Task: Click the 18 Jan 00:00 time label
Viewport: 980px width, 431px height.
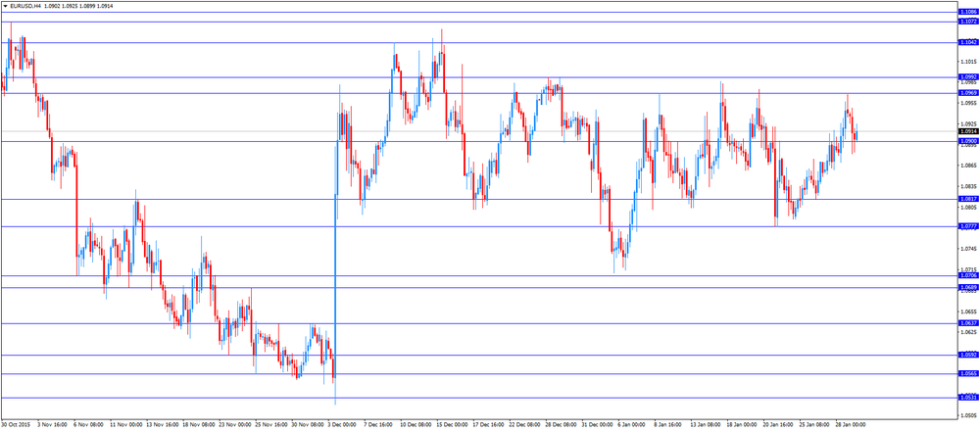Action: (740, 423)
